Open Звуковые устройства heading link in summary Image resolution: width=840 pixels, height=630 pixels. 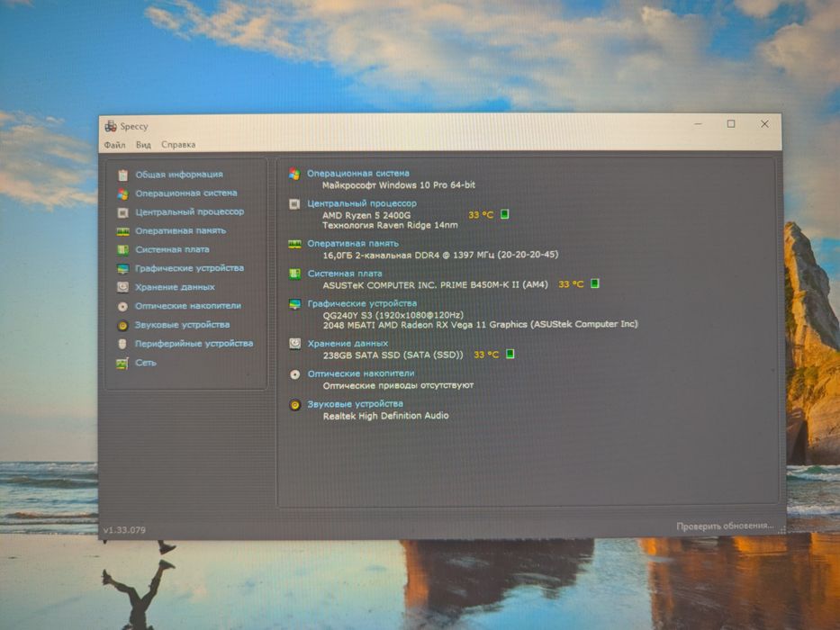pos(355,404)
